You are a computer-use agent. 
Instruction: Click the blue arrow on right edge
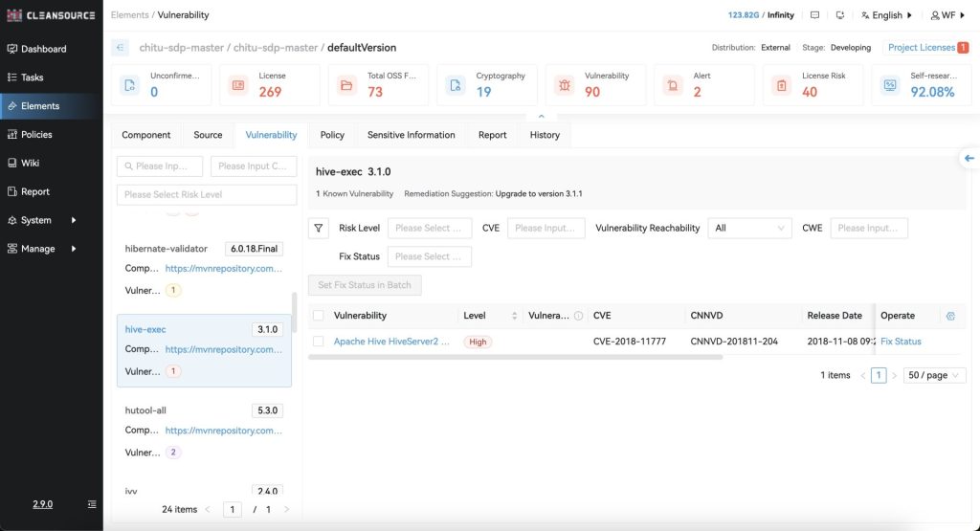[x=969, y=158]
